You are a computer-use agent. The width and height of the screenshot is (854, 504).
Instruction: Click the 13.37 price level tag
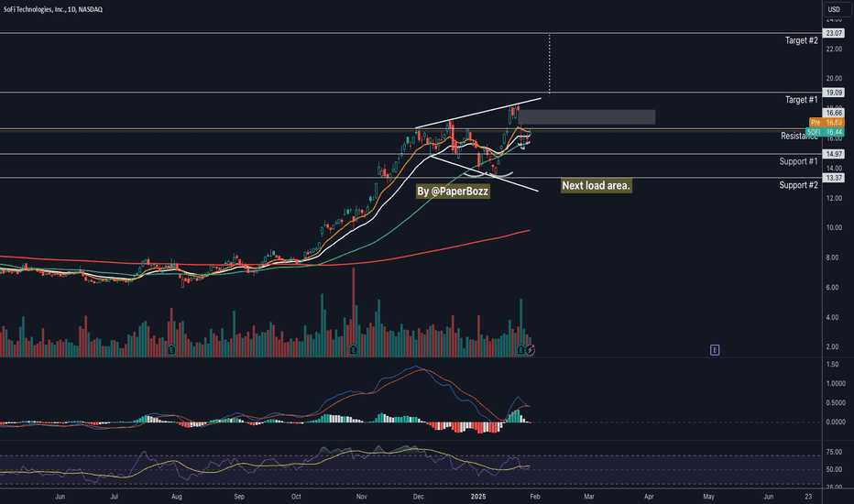[834, 178]
